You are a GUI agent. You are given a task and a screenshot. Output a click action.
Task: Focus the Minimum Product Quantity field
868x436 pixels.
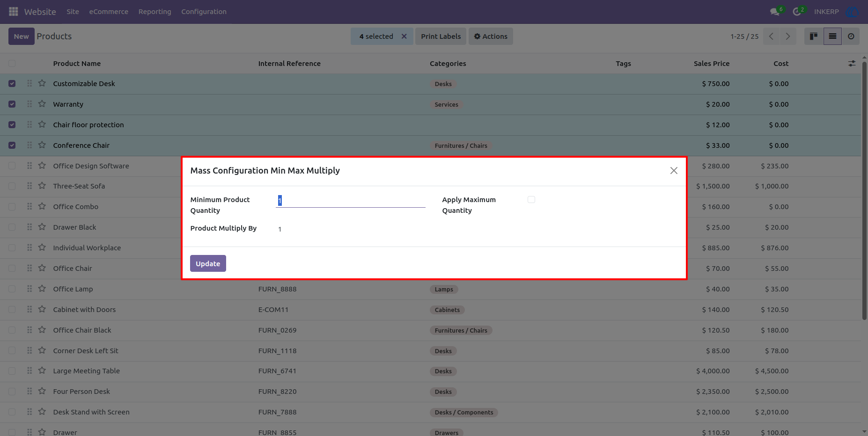351,201
